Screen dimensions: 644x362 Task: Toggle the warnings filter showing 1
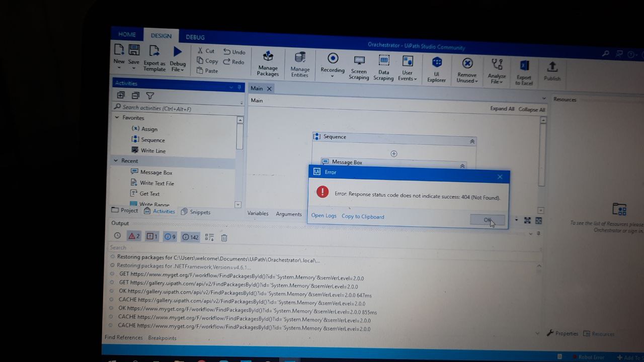[x=152, y=236]
